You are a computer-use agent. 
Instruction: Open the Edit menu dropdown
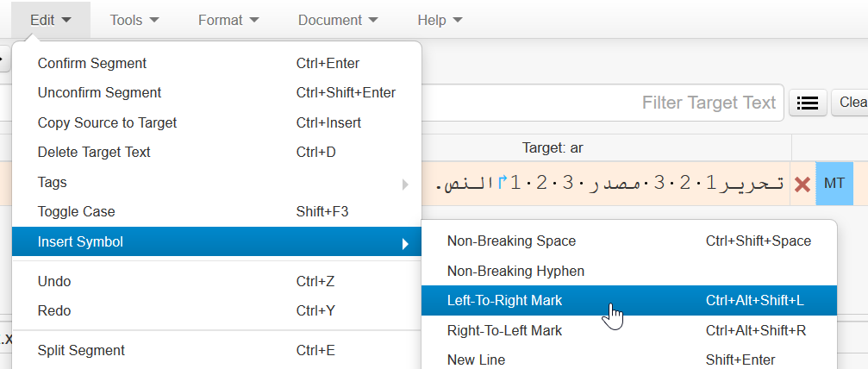coord(50,20)
